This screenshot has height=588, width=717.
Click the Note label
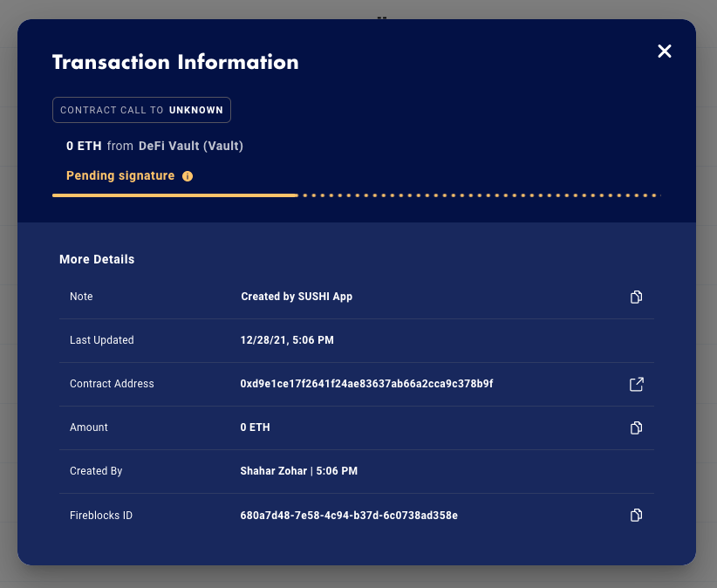(81, 297)
